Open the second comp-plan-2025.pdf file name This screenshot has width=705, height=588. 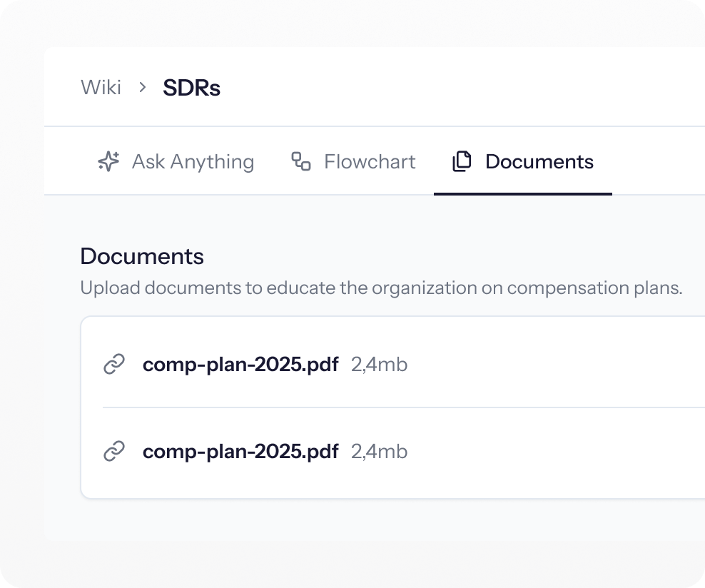240,451
